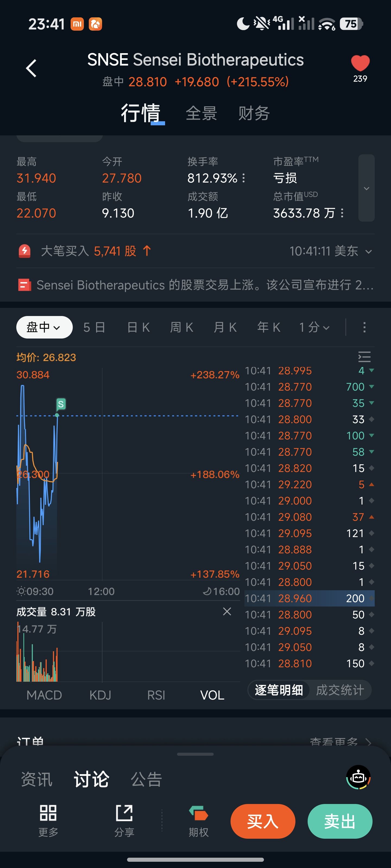Open the chart three-dot more menu
391x868 pixels.
pos(364,327)
